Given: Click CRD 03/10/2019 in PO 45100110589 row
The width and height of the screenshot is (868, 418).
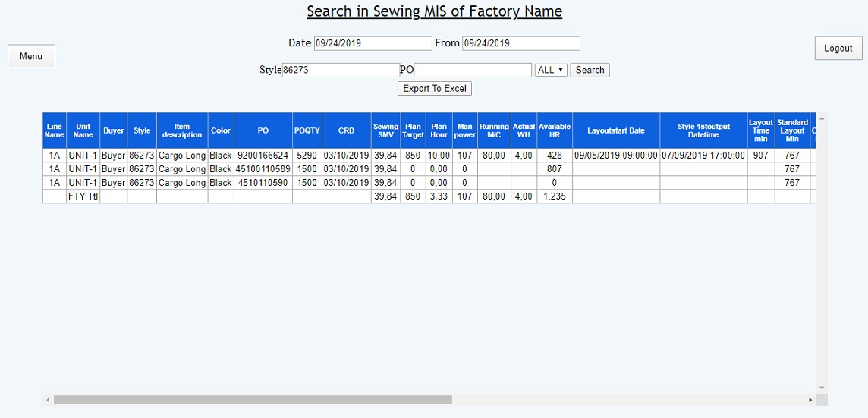Looking at the screenshot, I should coord(347,169).
